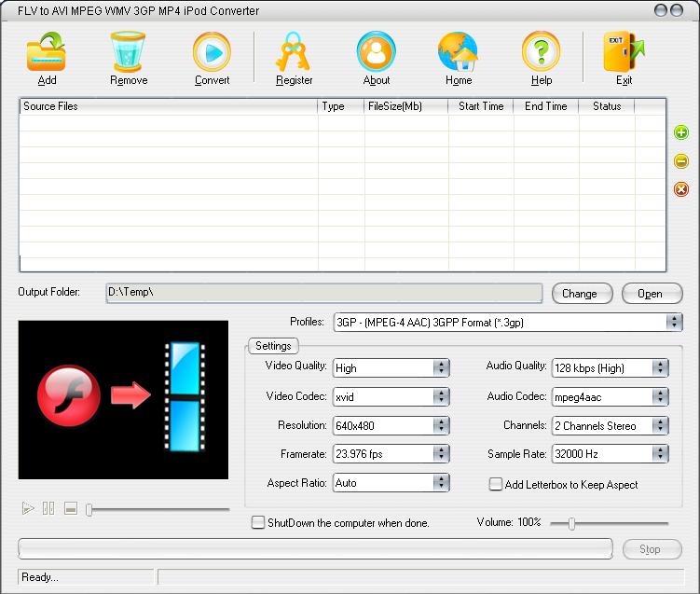This screenshot has width=700, height=594.
Task: Click the Source Files column header
Action: tap(169, 106)
